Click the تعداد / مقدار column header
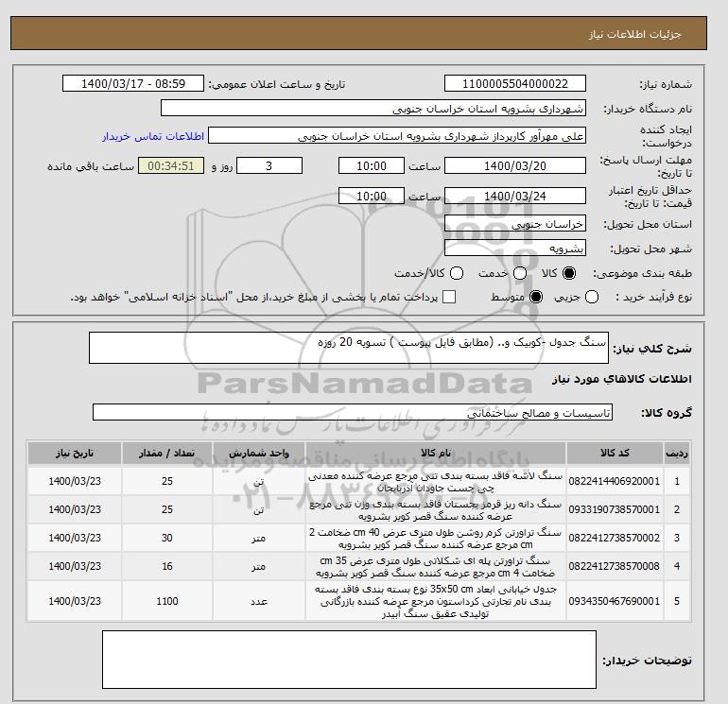The height and width of the screenshot is (704, 728). 167,454
